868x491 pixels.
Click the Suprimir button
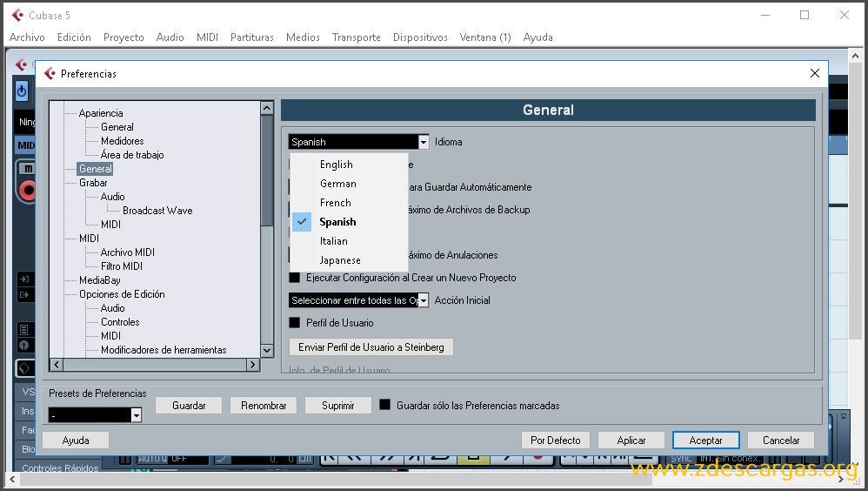(x=337, y=406)
